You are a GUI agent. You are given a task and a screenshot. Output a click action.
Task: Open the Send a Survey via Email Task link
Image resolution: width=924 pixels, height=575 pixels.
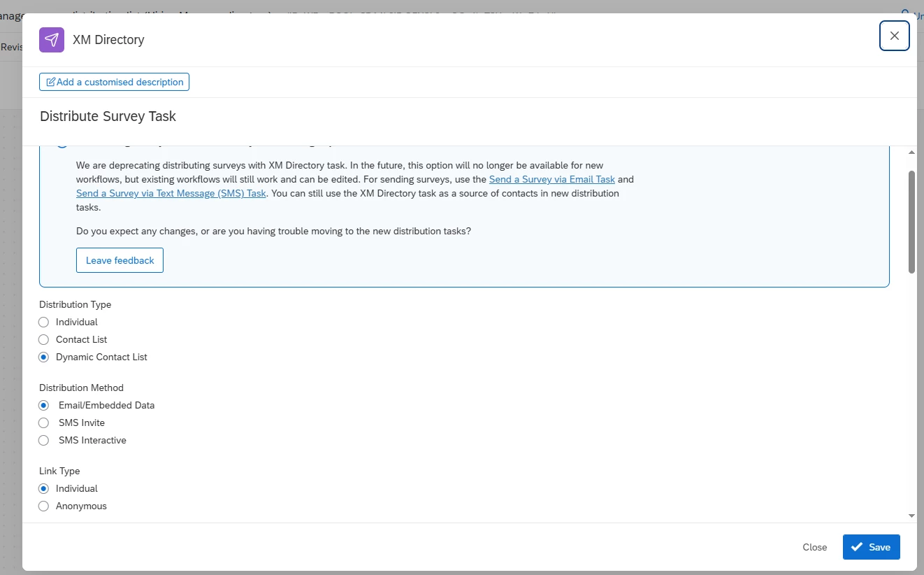click(x=551, y=179)
